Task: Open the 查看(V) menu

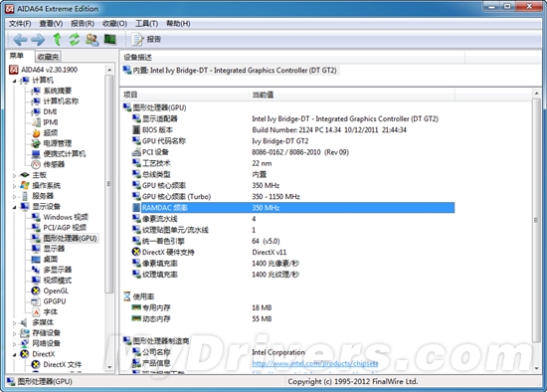Action: [x=51, y=24]
